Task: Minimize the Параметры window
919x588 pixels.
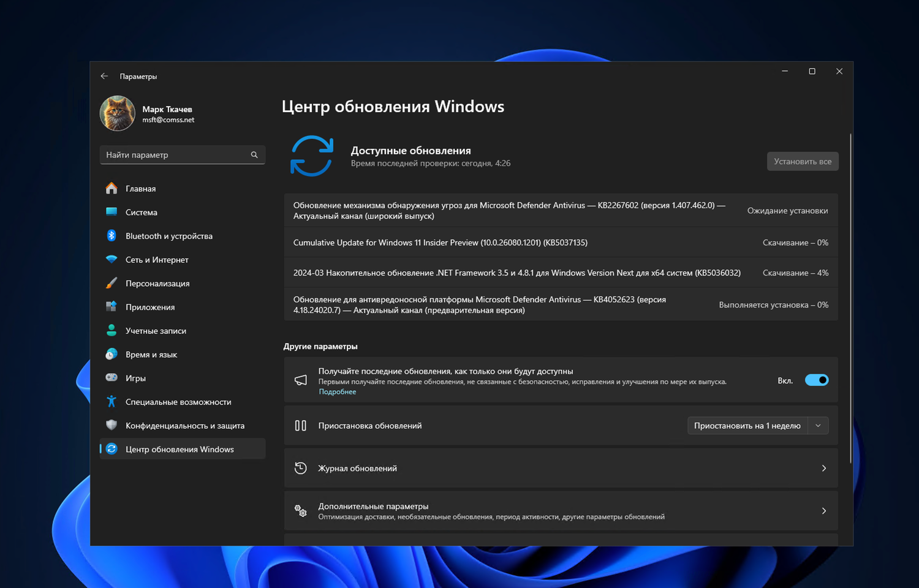Action: [785, 72]
